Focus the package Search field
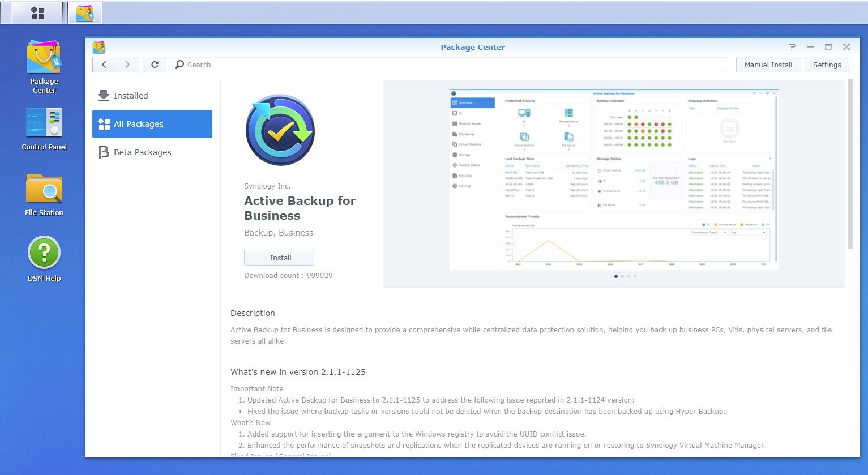This screenshot has height=475, width=868. pos(449,65)
